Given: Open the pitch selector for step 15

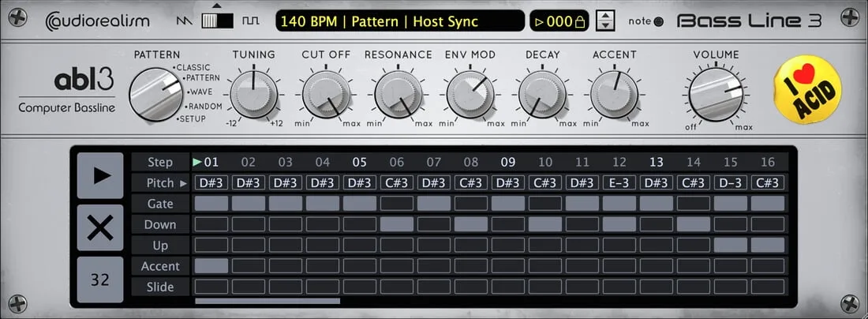Looking at the screenshot, I should point(730,183).
